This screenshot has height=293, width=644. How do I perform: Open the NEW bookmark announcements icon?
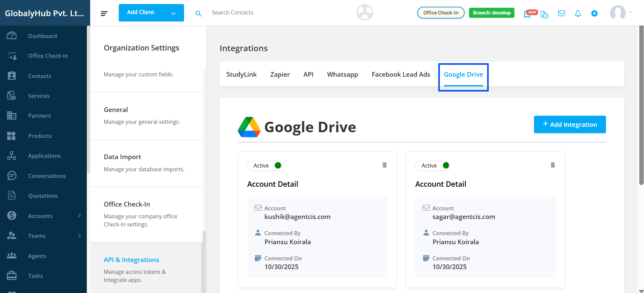point(528,14)
